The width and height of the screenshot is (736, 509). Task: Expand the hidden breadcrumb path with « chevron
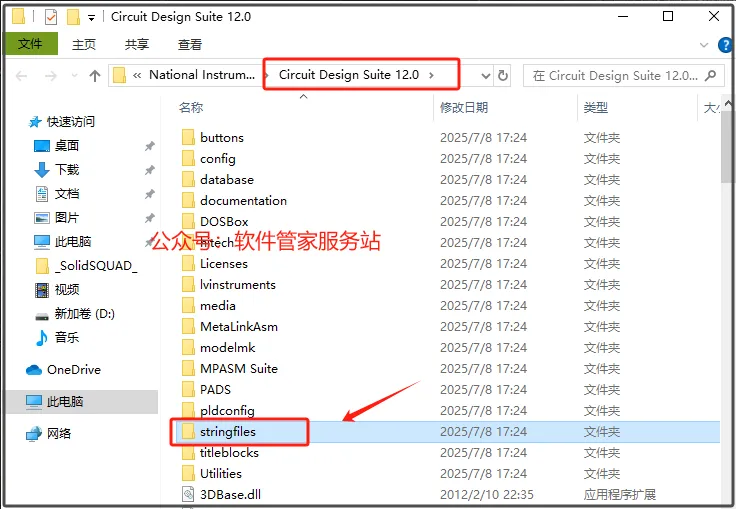[x=137, y=75]
